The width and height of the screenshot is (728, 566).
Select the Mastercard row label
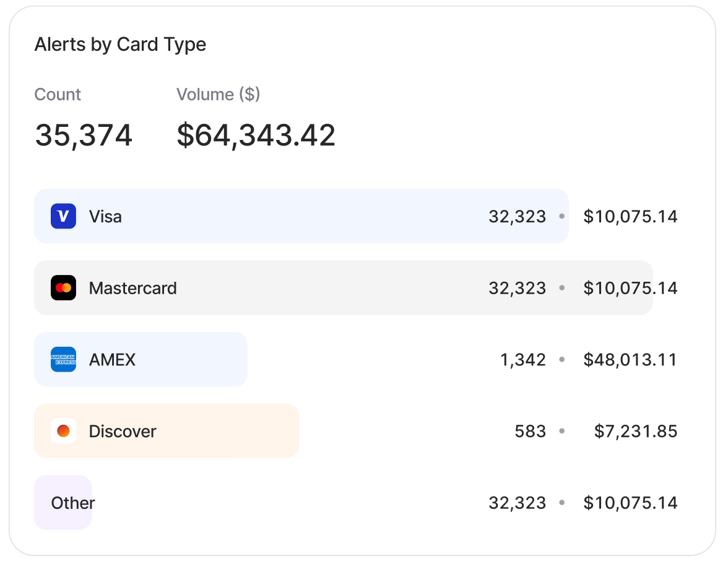tap(132, 289)
